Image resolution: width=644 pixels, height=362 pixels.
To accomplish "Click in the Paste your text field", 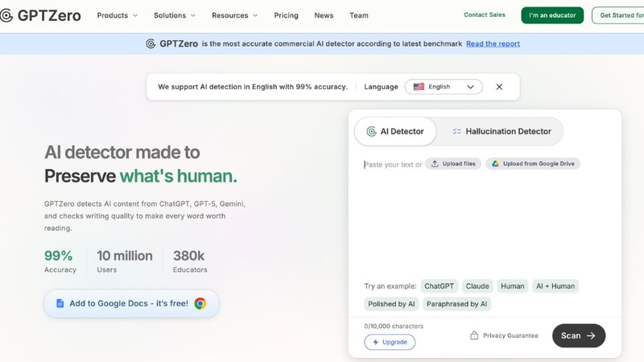I will pos(393,165).
